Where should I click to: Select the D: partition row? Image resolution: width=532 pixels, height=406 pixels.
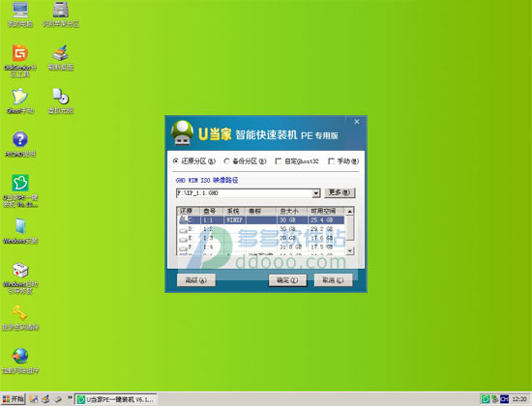261,229
